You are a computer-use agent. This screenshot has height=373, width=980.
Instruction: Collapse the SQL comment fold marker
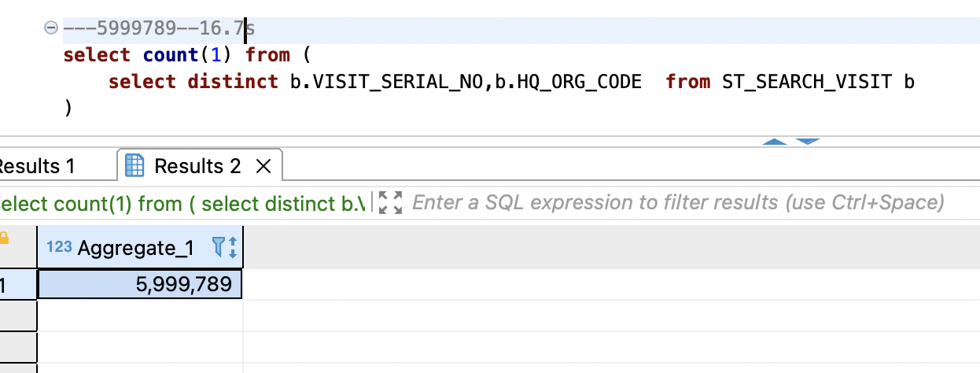pyautogui.click(x=52, y=29)
